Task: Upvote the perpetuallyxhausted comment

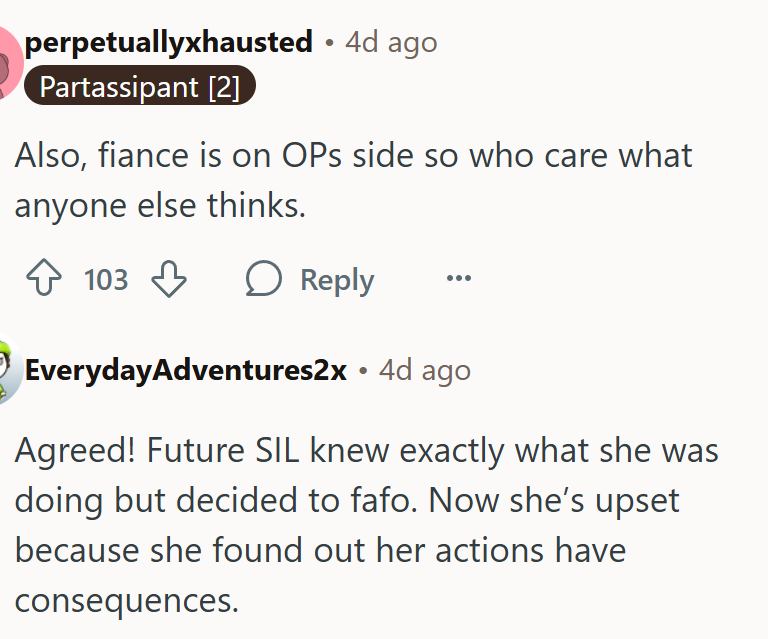Action: click(45, 280)
